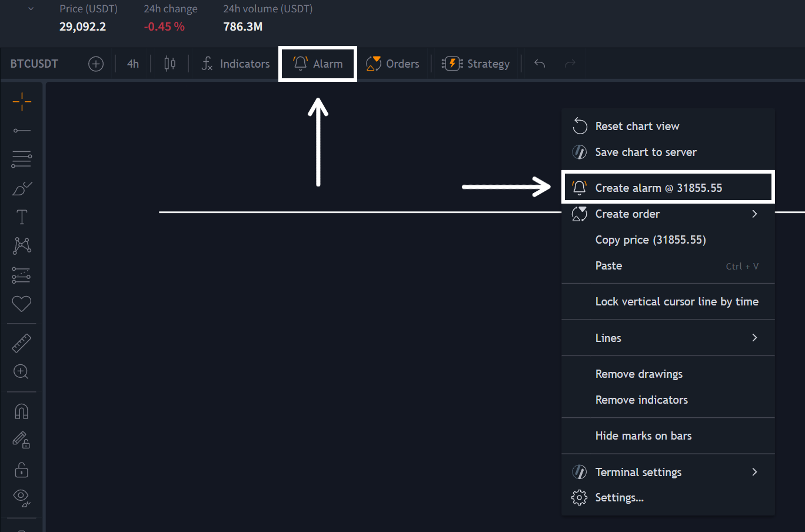Choose Save chart to server
This screenshot has height=532, width=805.
pyautogui.click(x=668, y=152)
